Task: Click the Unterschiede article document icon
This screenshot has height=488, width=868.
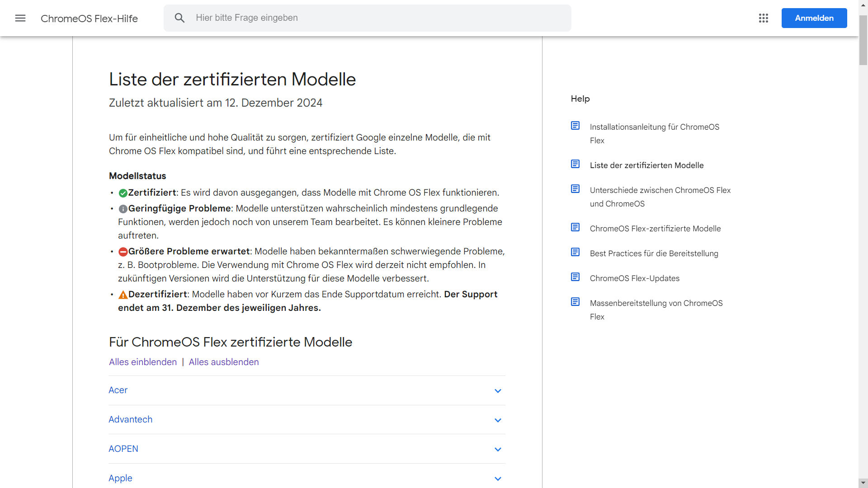Action: point(575,189)
